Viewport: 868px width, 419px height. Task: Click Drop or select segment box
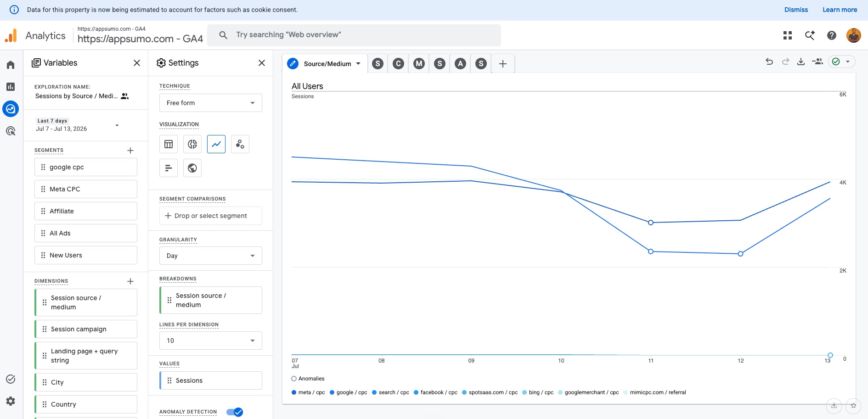(211, 216)
